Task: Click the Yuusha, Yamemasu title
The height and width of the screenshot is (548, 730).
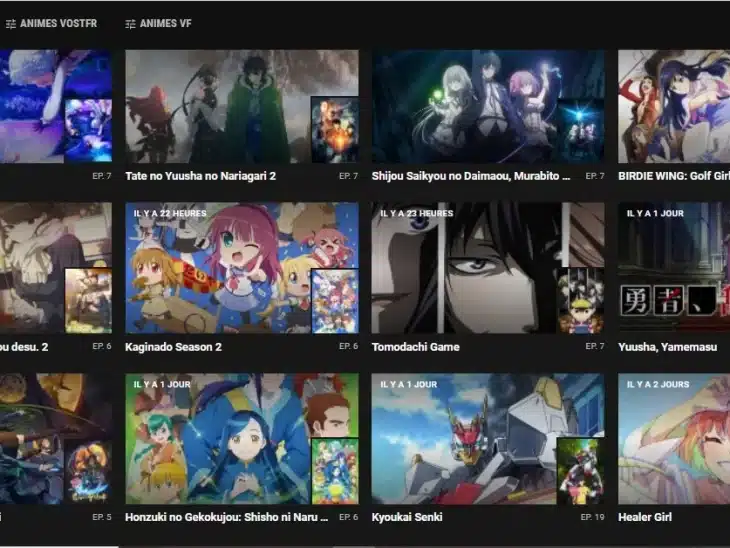Action: pos(668,347)
